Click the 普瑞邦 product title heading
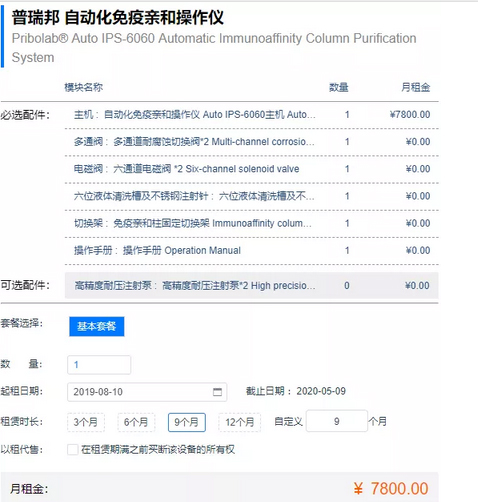The image size is (478, 502). pos(118,17)
